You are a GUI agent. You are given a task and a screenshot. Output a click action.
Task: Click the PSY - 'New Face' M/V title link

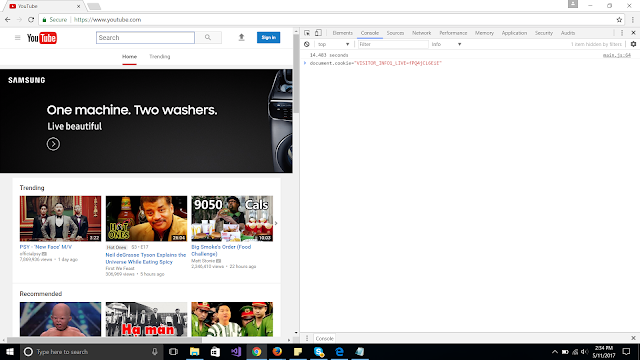46,247
